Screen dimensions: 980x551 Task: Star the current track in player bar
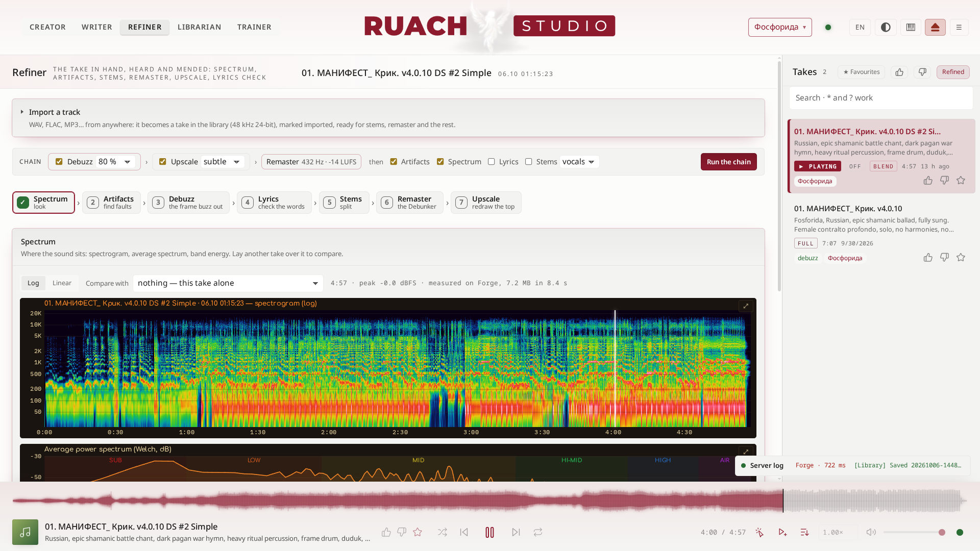pos(418,532)
